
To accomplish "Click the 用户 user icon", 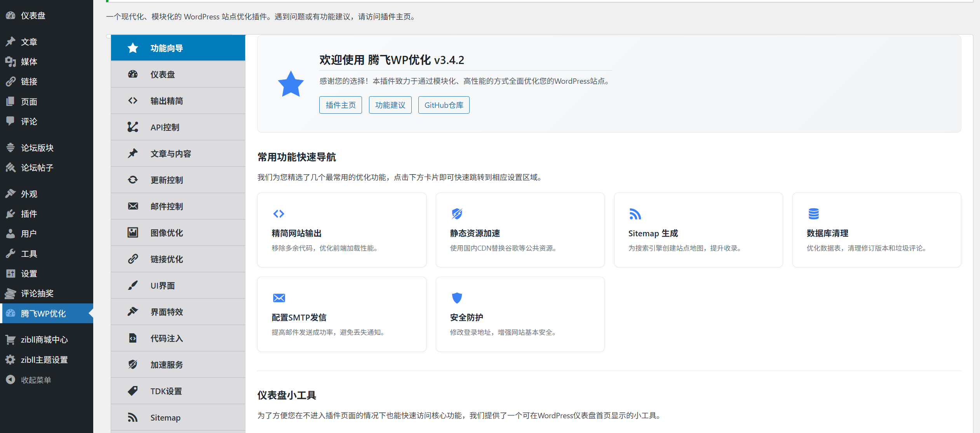I will pyautogui.click(x=10, y=234).
